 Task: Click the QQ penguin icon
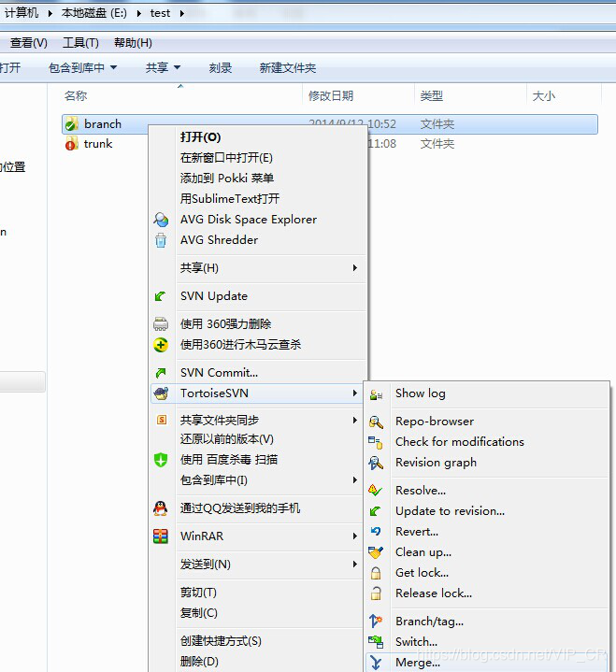(x=161, y=508)
